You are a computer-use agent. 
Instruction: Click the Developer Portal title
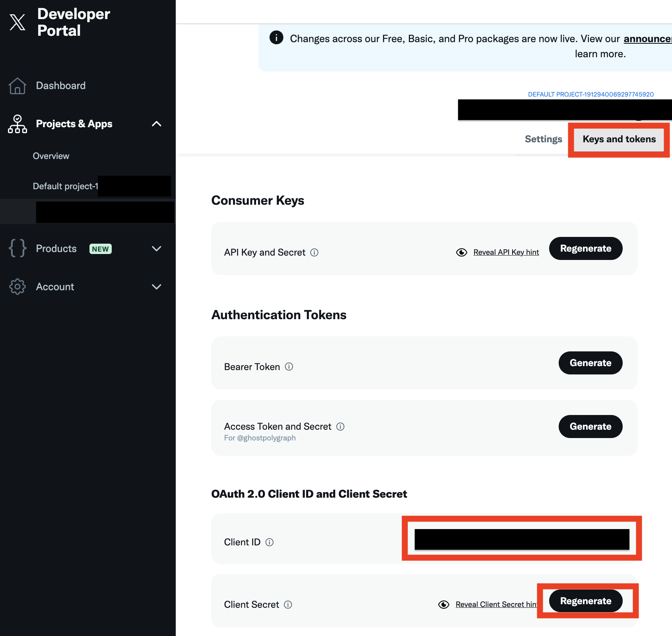point(74,22)
